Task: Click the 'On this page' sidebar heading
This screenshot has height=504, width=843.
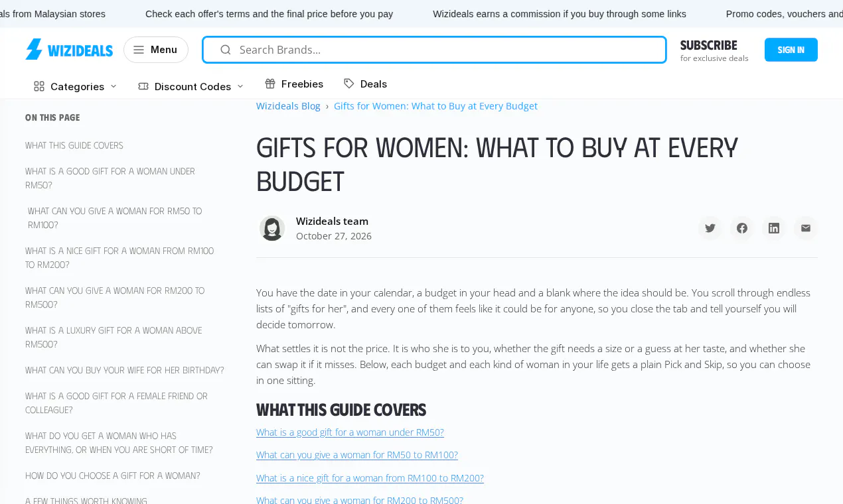Action: 52,117
